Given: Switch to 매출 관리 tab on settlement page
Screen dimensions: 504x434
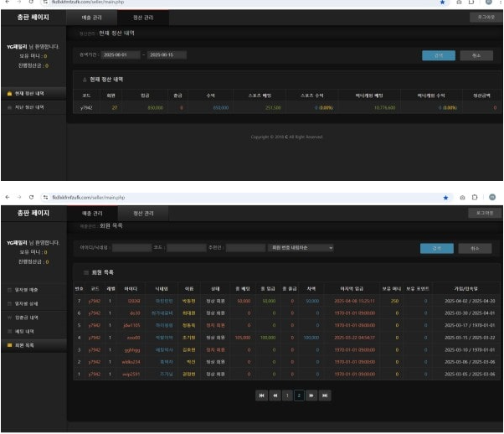Looking at the screenshot, I should point(92,17).
